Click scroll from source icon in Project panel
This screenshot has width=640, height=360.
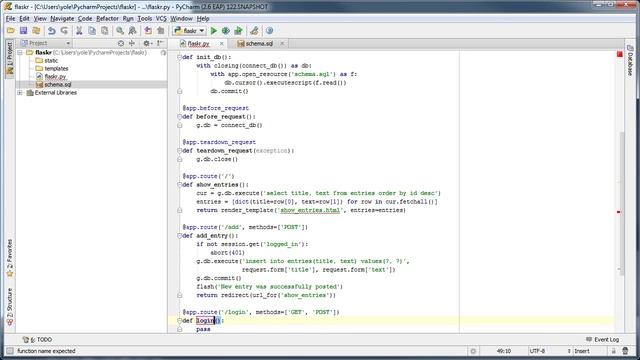tap(121, 43)
